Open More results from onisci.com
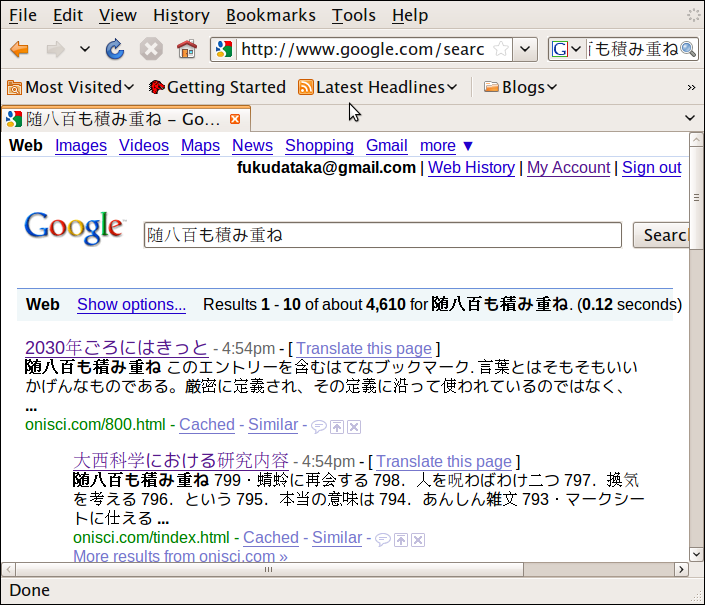The height and width of the screenshot is (605, 705). 180,556
